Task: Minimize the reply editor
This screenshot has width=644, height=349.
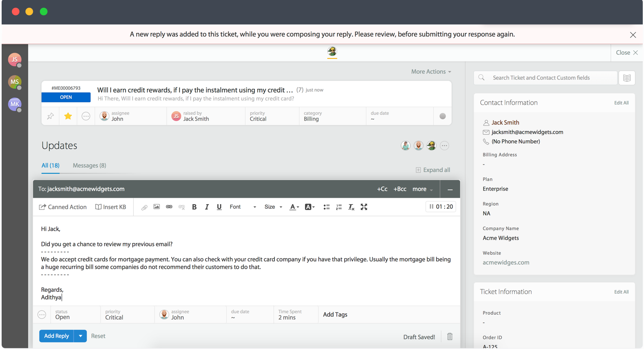Action: pos(450,189)
